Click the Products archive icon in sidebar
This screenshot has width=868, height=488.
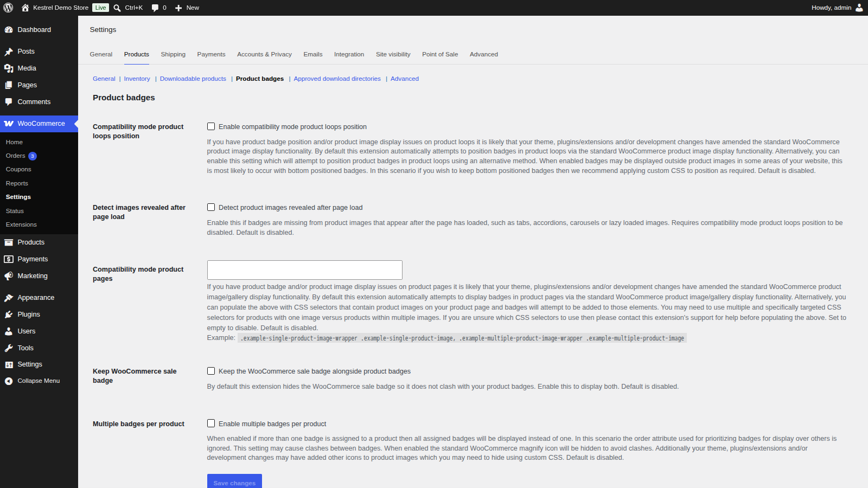tap(9, 242)
